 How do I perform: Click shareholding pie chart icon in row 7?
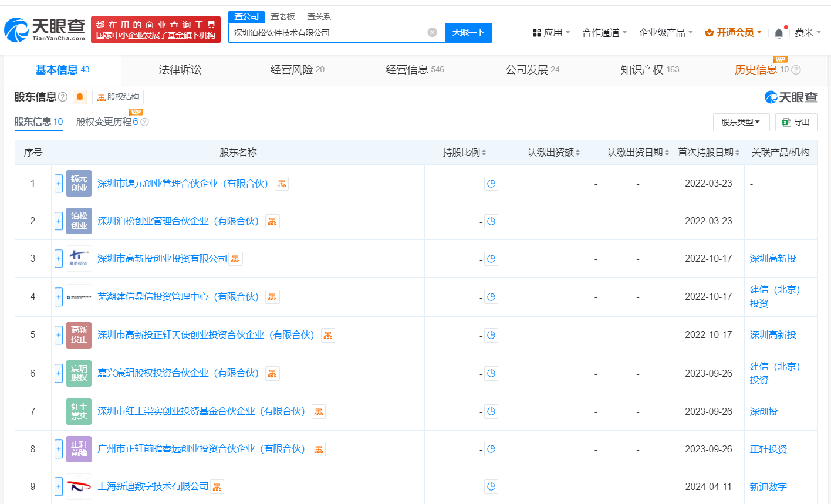(x=491, y=411)
